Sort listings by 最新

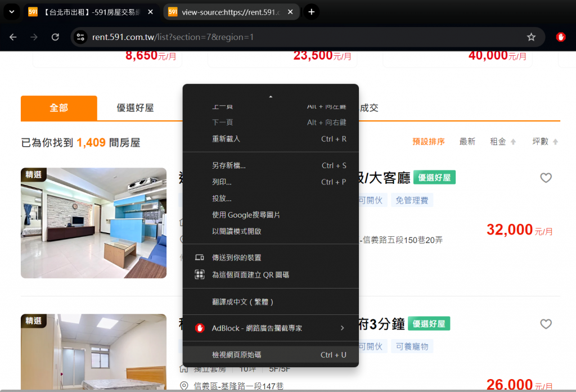point(467,142)
